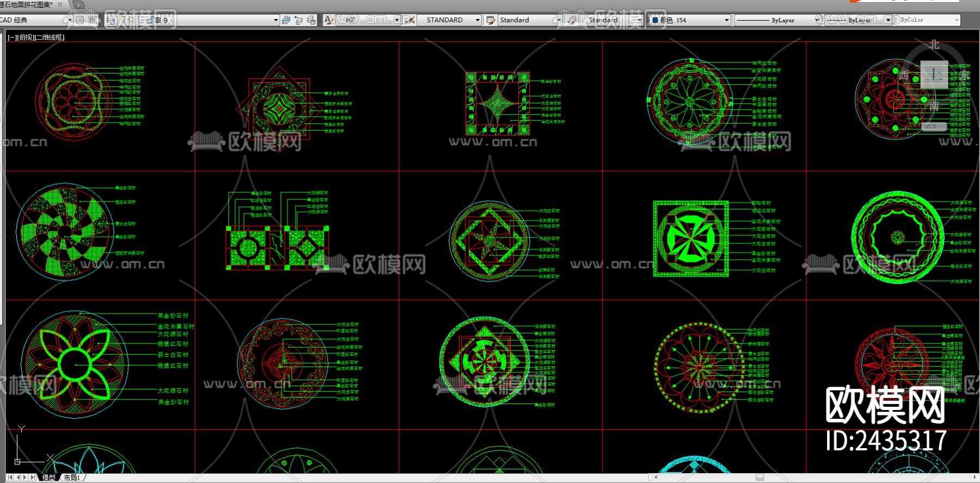This screenshot has height=483, width=980.
Task: Open the Dimension Style manager icon
Action: pos(410,20)
